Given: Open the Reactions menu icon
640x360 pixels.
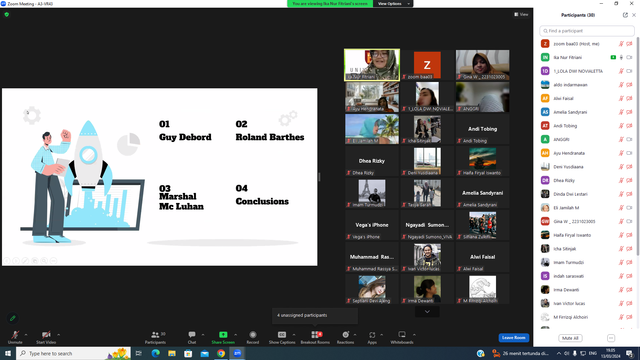Looking at the screenshot, I should 345,335.
